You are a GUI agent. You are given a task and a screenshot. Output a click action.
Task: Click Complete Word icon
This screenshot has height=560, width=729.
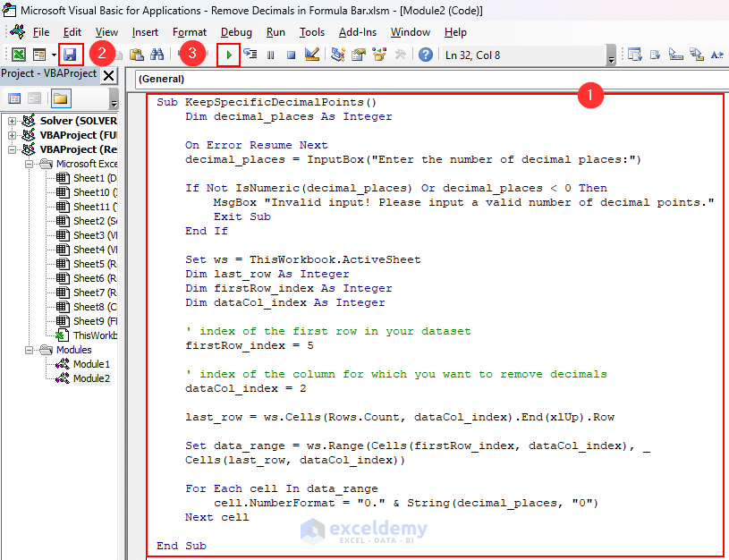point(717,55)
